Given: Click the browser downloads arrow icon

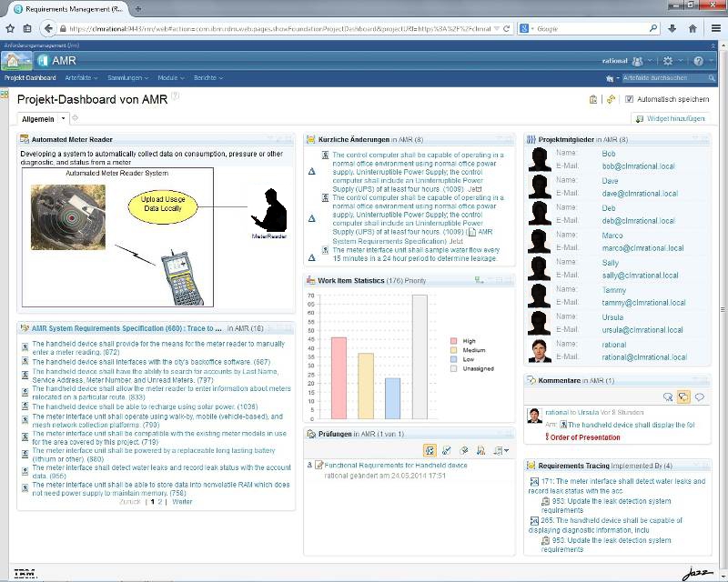Looking at the screenshot, I should click(672, 29).
